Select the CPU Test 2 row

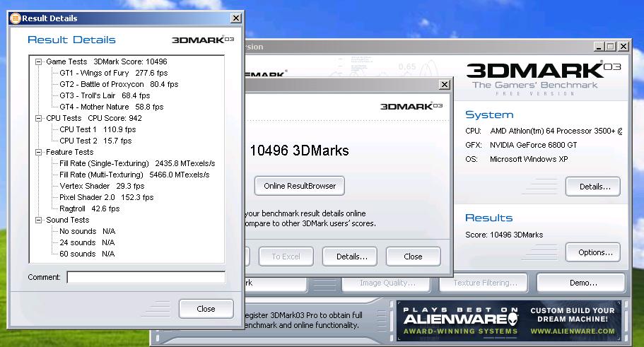pyautogui.click(x=95, y=141)
